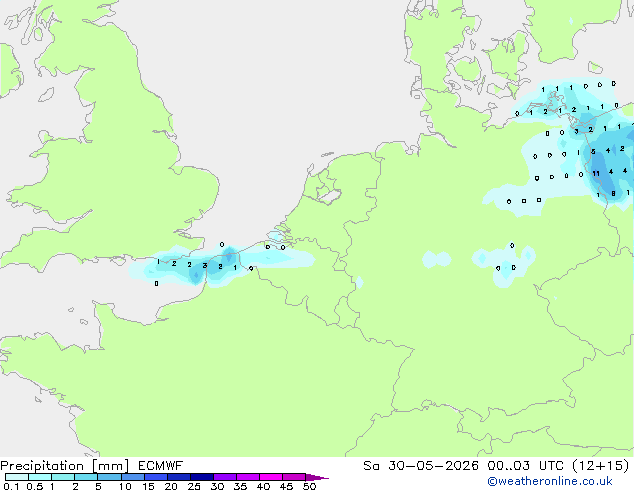Click the '00..03 UTC' time range text
This screenshot has height=490, width=634.
[526, 465]
